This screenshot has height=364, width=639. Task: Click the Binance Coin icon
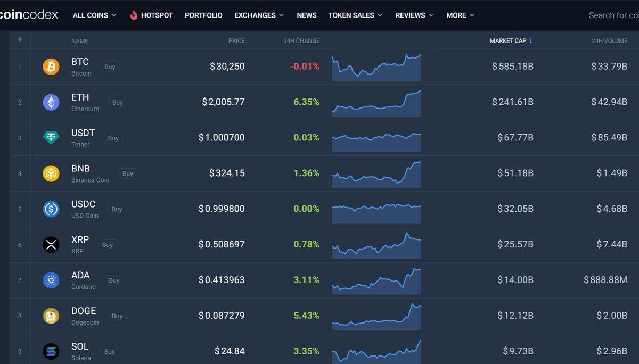(51, 173)
